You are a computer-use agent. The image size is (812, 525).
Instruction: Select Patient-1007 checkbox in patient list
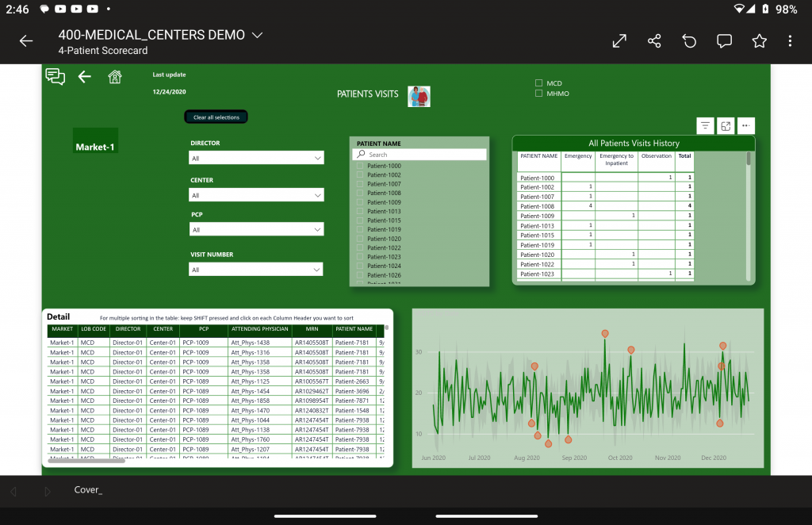coord(361,184)
